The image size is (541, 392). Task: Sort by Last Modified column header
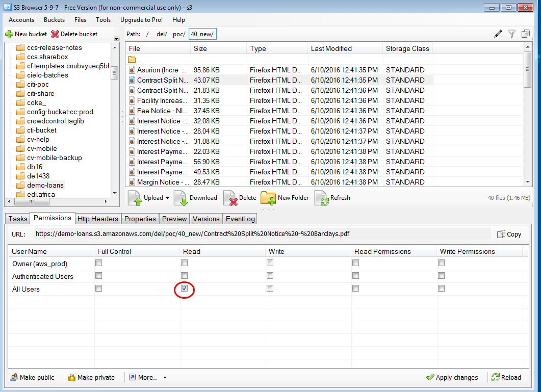click(345, 48)
